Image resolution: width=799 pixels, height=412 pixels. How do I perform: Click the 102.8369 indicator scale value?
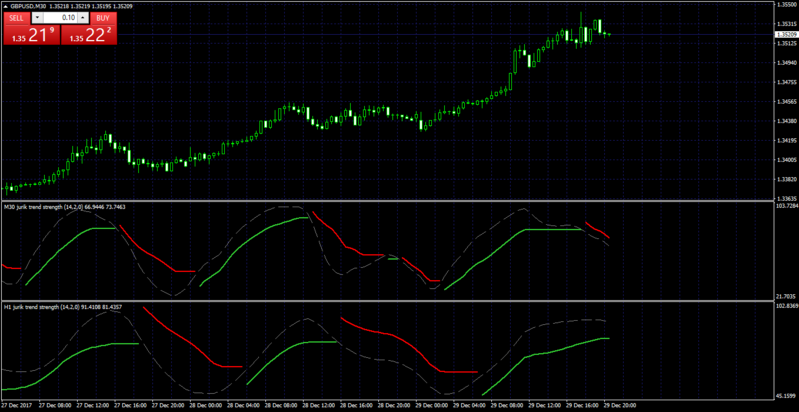pos(786,306)
